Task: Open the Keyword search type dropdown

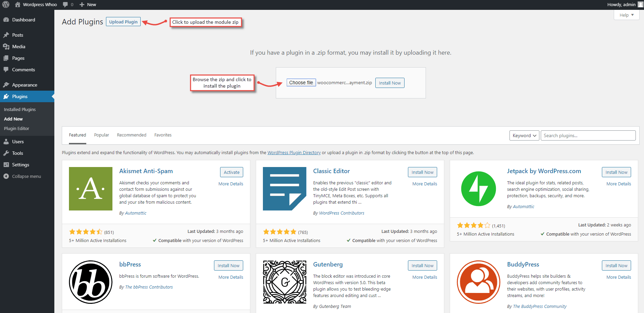Action: pos(524,135)
